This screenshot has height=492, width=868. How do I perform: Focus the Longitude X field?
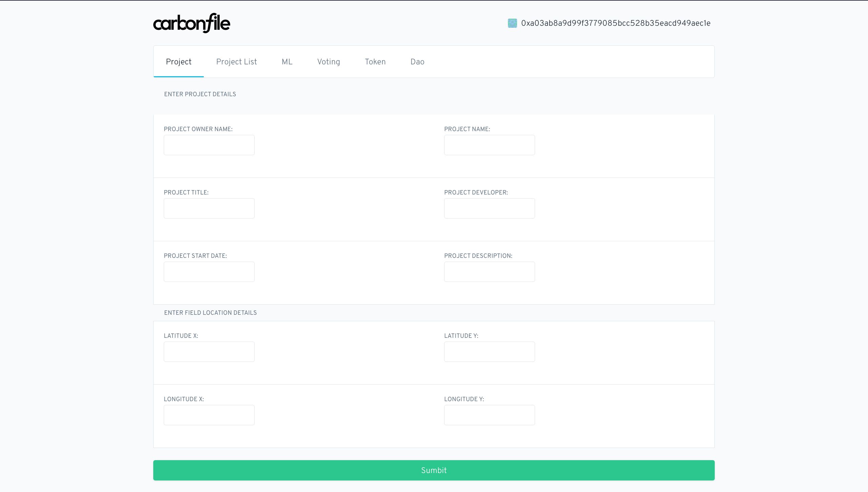209,415
